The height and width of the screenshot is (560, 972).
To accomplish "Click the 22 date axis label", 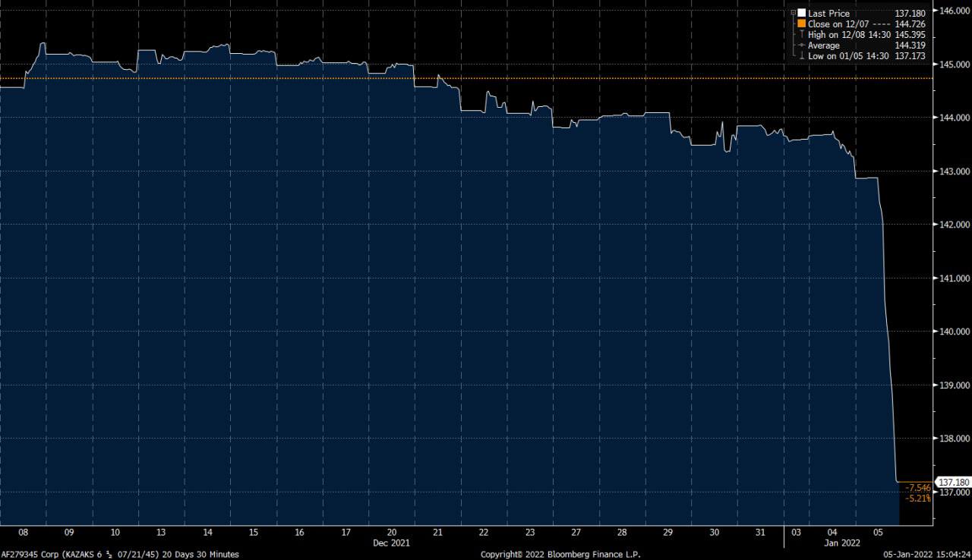I will [484, 533].
